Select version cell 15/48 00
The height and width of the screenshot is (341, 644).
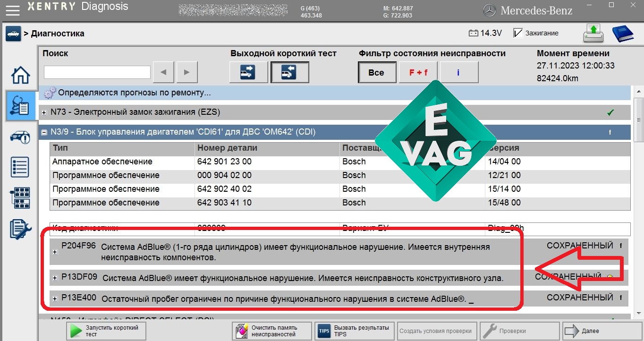[x=504, y=203]
